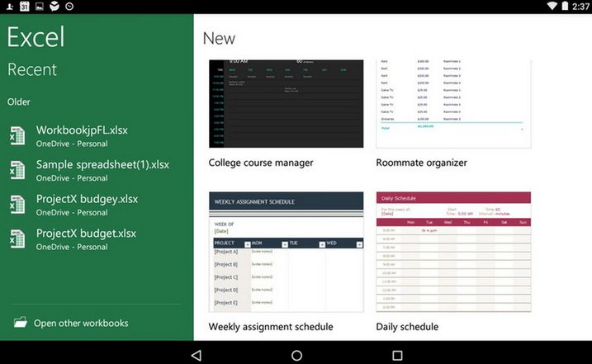592x364 pixels.
Task: Tap the Excel app title
Action: point(36,37)
